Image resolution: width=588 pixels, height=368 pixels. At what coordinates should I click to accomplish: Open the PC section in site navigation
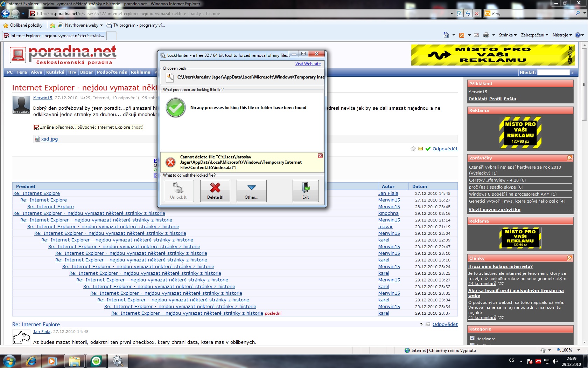tap(10, 72)
